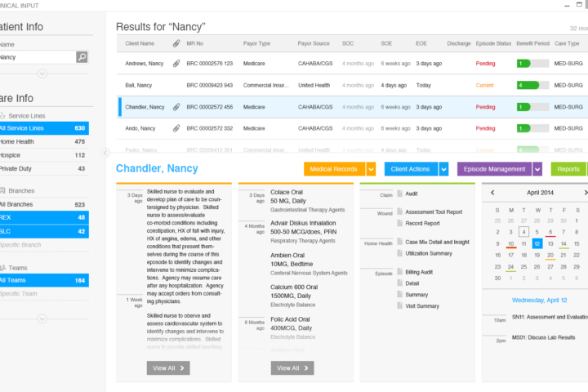The height and width of the screenshot is (392, 588).
Task: Click the attachment icon on Ando, Nancy row
Action: (176, 128)
